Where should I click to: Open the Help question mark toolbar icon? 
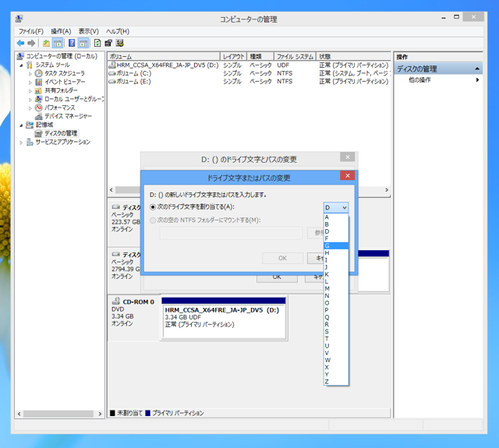pos(72,43)
